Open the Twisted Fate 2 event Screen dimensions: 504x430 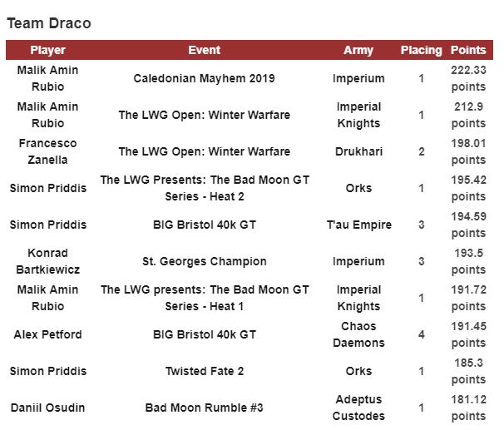[x=204, y=371]
